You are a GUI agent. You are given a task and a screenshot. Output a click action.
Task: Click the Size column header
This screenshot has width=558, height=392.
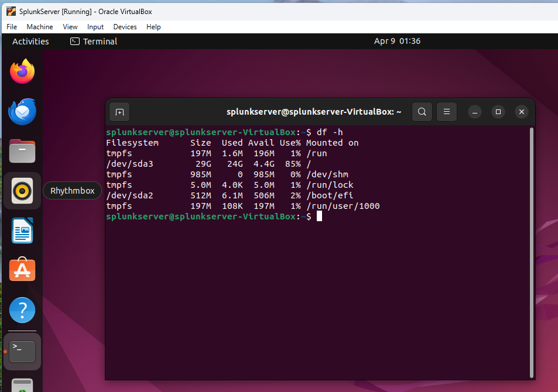[201, 143]
